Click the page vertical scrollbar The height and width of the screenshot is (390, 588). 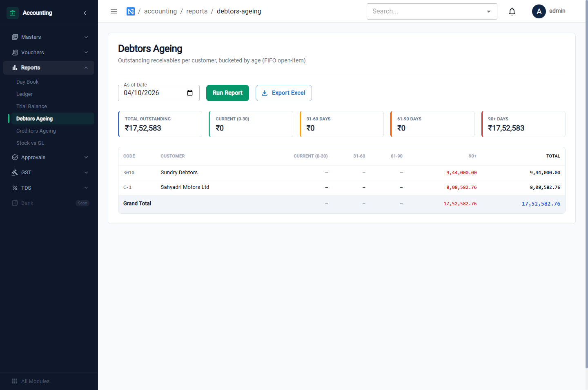tap(586, 184)
